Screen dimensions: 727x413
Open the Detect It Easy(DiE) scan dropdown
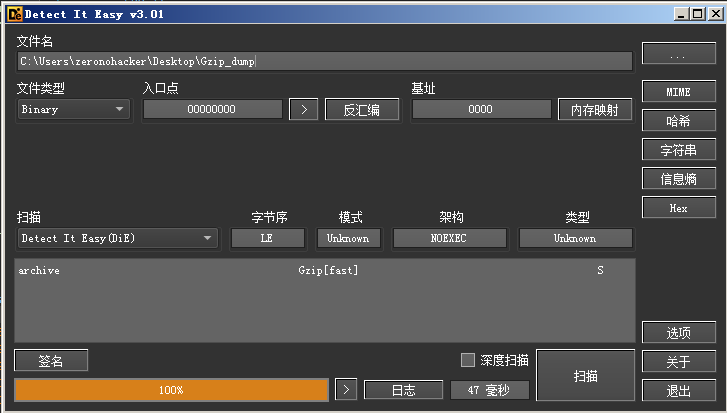click(x=117, y=238)
